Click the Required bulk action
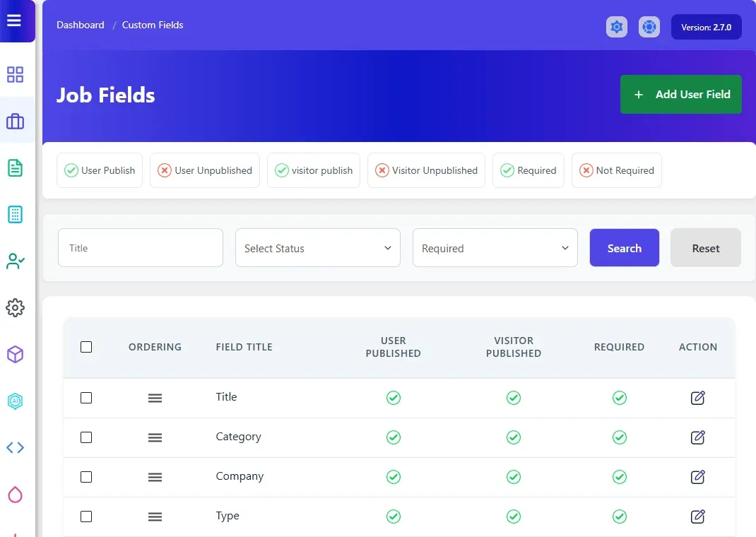The height and width of the screenshot is (537, 756). click(x=528, y=170)
